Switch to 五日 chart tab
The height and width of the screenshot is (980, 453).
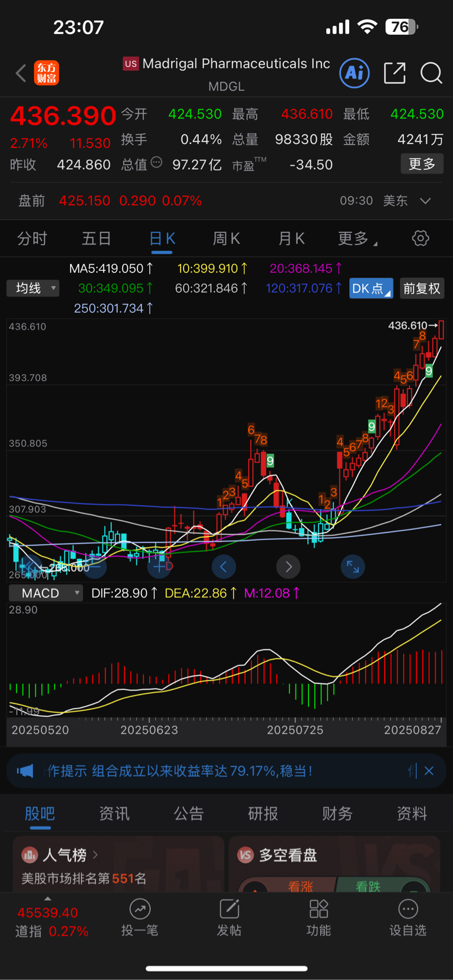(97, 238)
